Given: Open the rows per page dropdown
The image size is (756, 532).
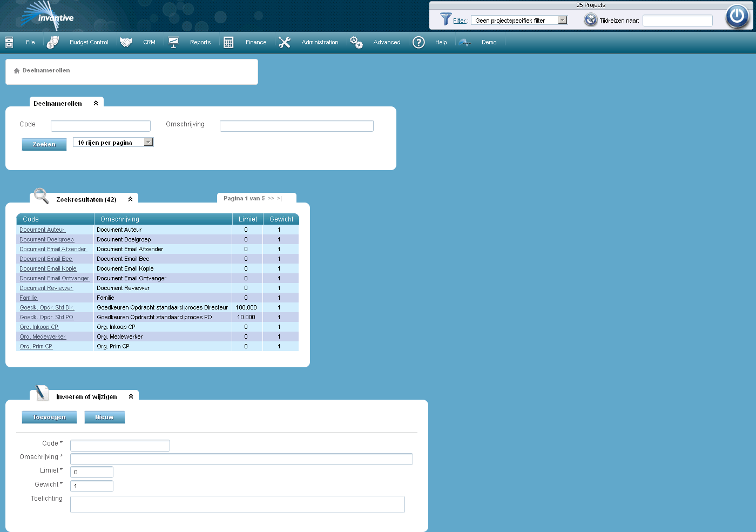Looking at the screenshot, I should [x=113, y=143].
